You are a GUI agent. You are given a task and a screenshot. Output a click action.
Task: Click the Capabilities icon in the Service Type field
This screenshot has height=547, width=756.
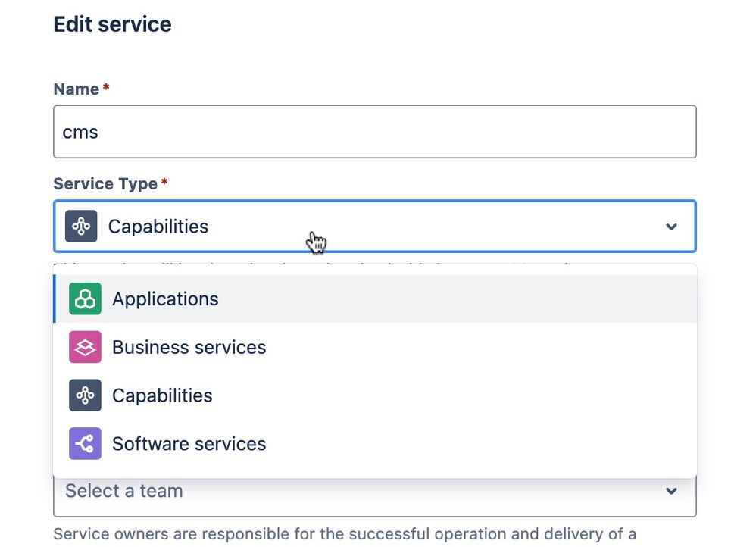81,226
